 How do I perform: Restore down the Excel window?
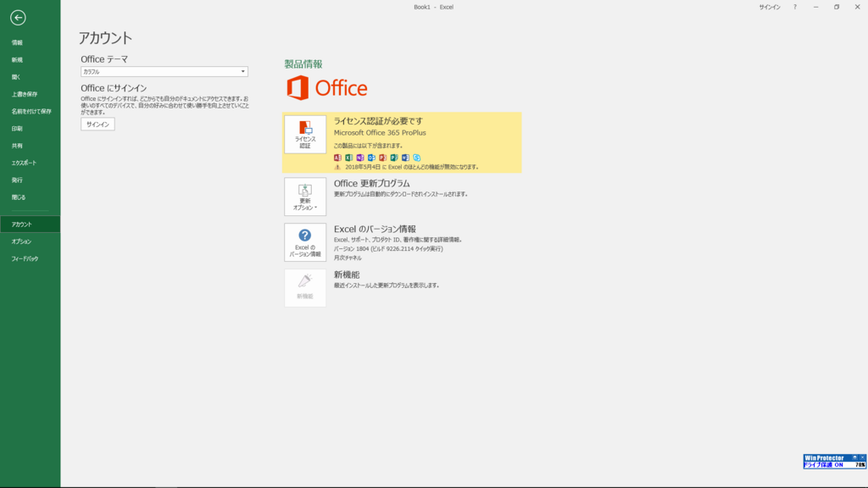click(837, 7)
